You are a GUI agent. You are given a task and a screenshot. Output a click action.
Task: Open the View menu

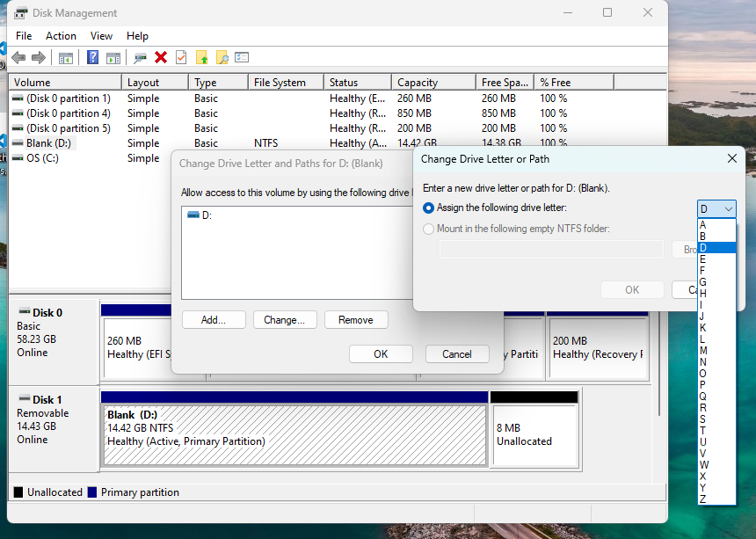click(101, 36)
